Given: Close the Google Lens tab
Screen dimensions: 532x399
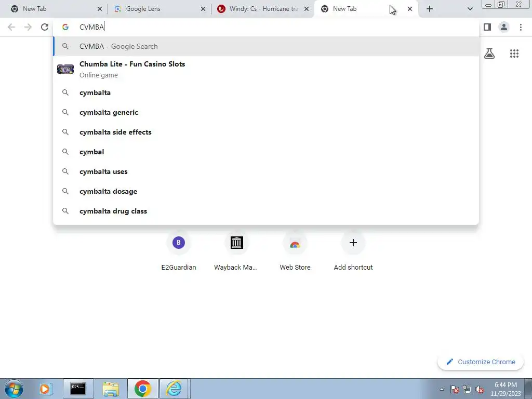Looking at the screenshot, I should pos(203,9).
